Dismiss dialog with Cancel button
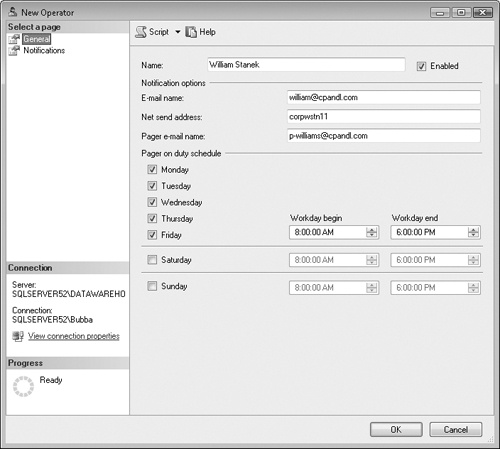The width and height of the screenshot is (500, 449). [456, 429]
